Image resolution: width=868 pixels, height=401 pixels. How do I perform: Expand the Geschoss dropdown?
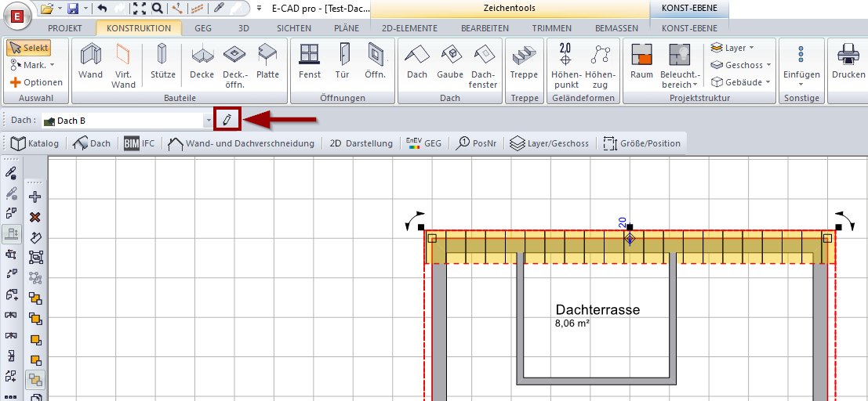tap(741, 65)
